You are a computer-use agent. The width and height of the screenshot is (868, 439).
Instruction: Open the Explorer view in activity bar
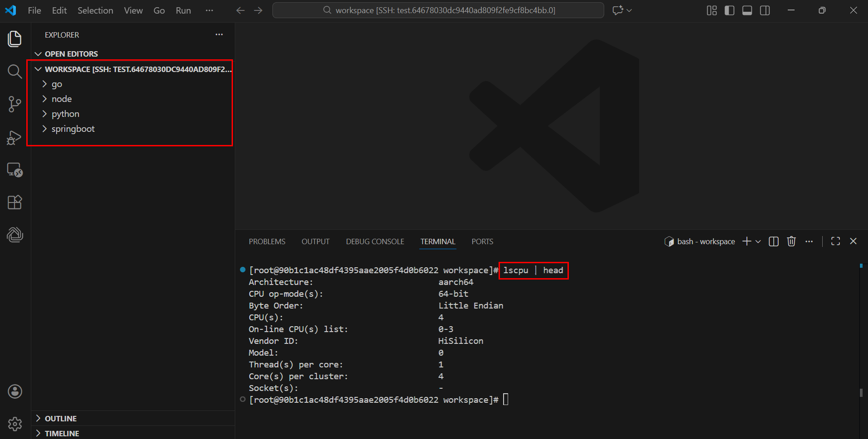tap(15, 39)
